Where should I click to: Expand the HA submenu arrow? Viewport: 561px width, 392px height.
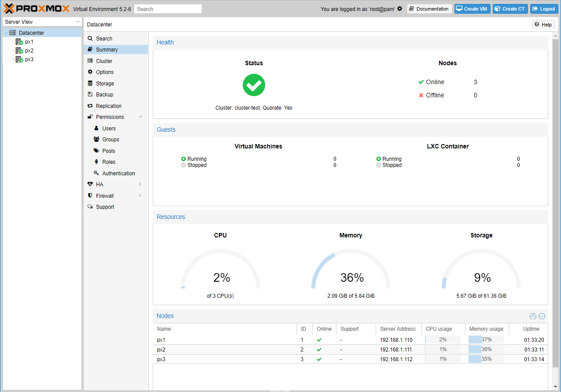(x=140, y=185)
